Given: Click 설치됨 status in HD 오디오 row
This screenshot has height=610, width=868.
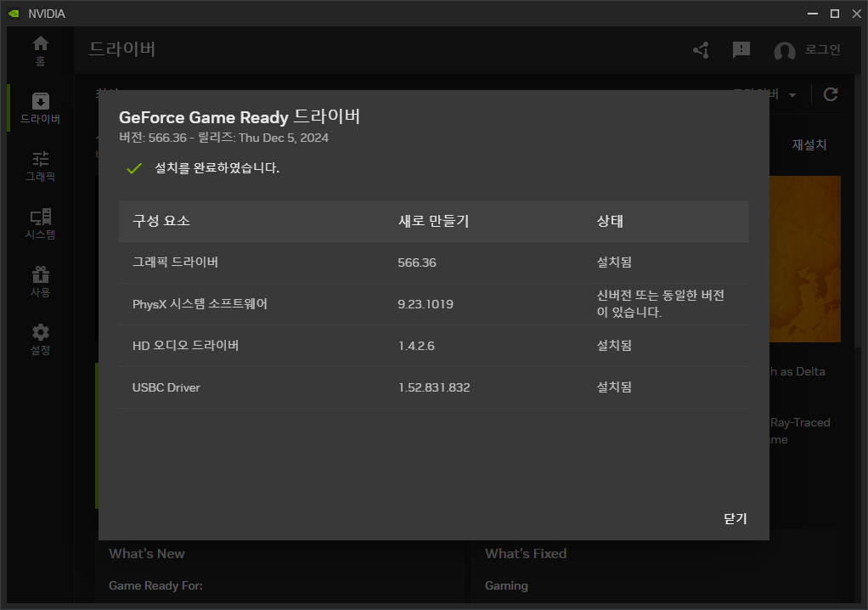Looking at the screenshot, I should click(614, 346).
